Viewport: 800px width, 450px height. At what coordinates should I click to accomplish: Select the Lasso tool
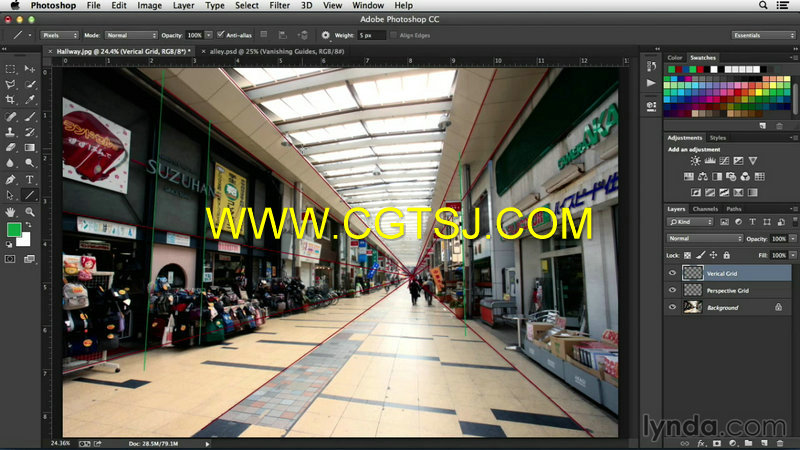[10, 85]
